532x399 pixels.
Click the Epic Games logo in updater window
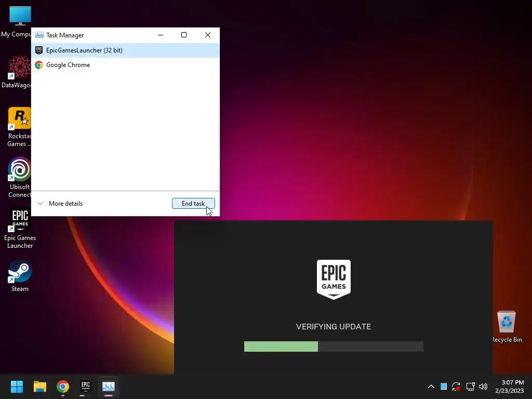pyautogui.click(x=334, y=280)
